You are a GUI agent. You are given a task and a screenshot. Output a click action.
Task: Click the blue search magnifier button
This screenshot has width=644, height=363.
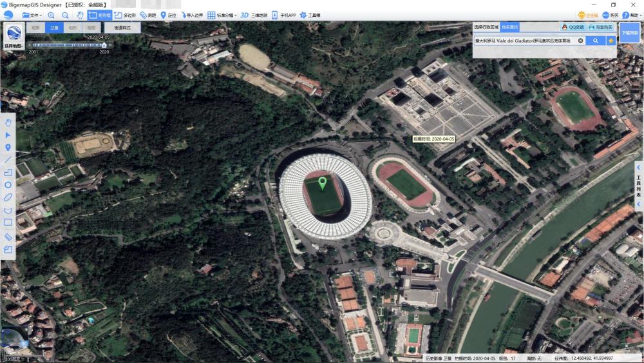pos(596,41)
